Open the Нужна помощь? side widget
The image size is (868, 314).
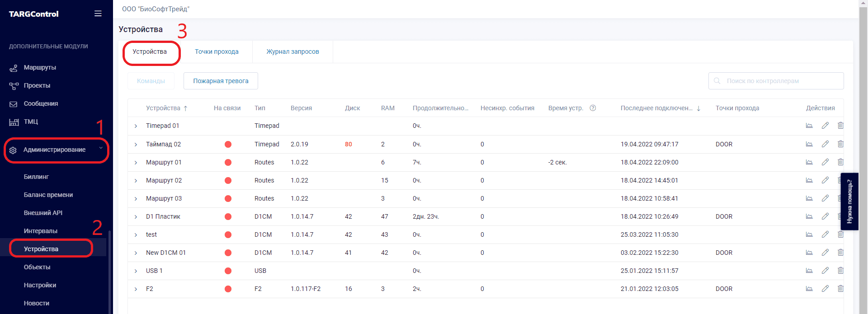[849, 202]
